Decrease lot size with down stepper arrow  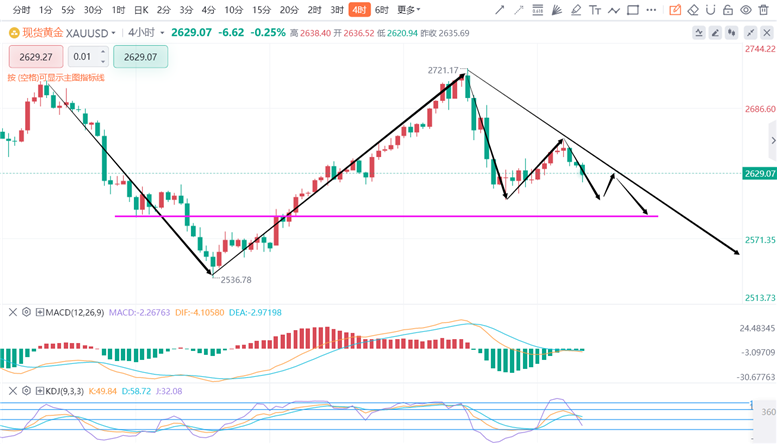tap(103, 61)
